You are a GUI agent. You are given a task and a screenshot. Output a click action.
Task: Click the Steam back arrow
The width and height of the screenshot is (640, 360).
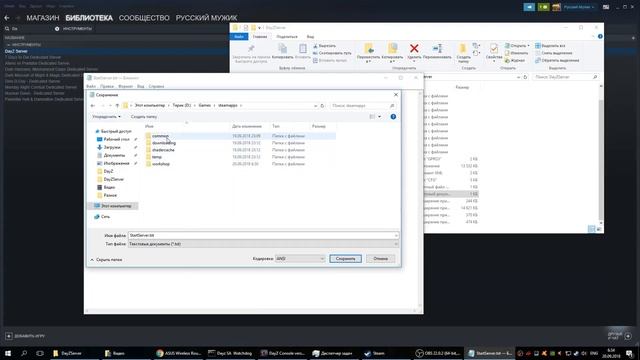[x=7, y=18]
